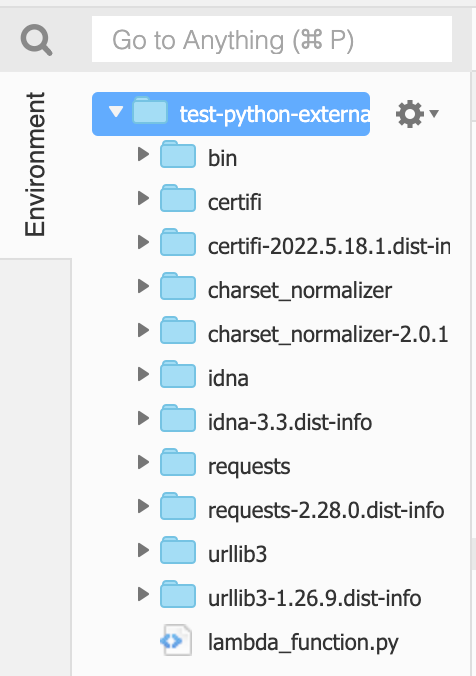Screen dimensions: 476x676
Task: Click the search magnifier icon
Action: pyautogui.click(x=37, y=40)
